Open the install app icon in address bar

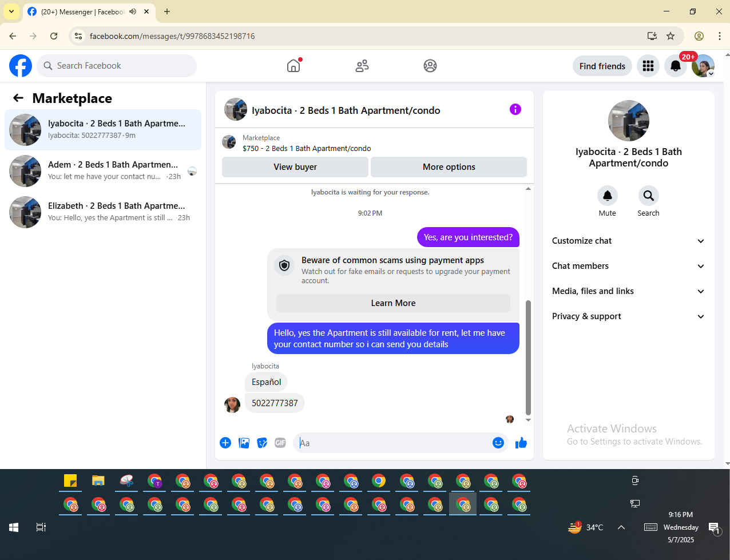[x=652, y=36]
